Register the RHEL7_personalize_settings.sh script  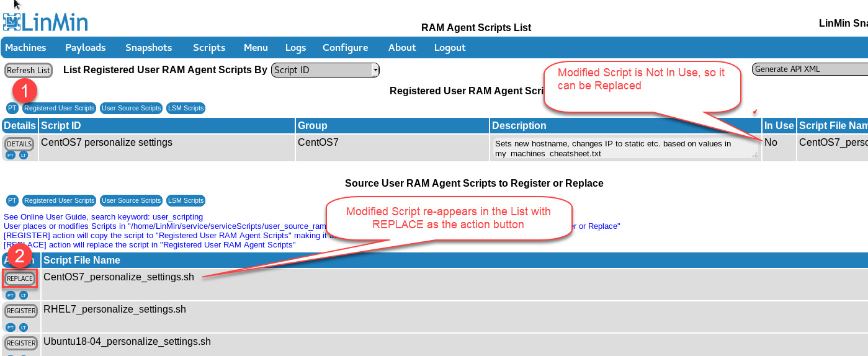[x=20, y=311]
